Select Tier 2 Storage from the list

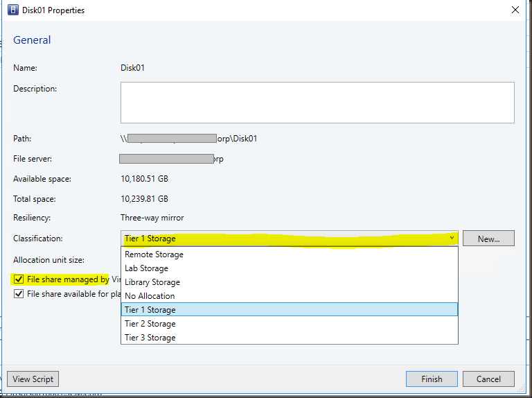coord(150,324)
